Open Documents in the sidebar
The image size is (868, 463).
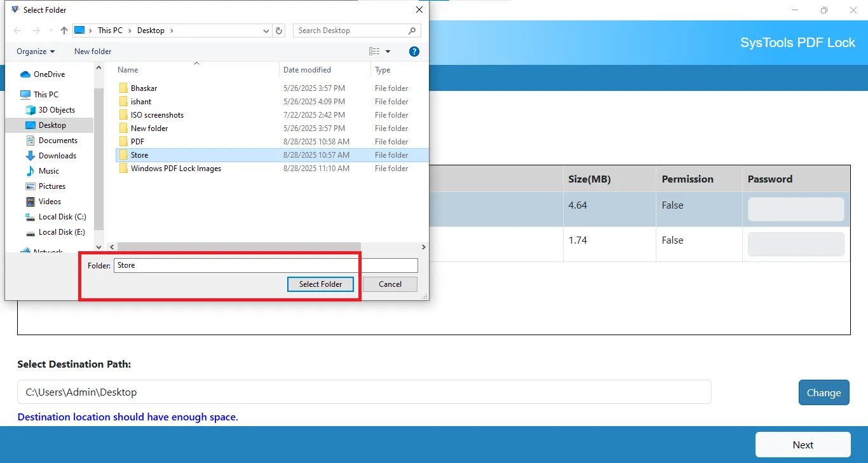point(58,141)
